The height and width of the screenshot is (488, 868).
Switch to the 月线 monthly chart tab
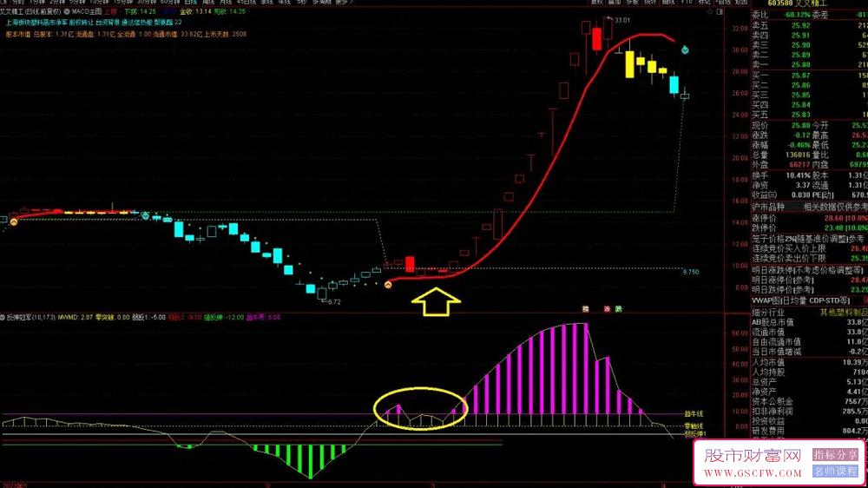coord(226,3)
